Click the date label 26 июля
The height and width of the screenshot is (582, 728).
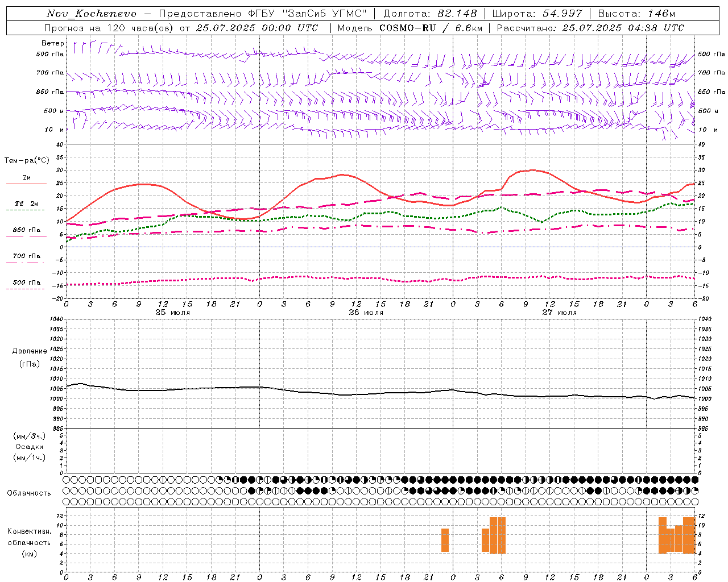click(x=366, y=313)
